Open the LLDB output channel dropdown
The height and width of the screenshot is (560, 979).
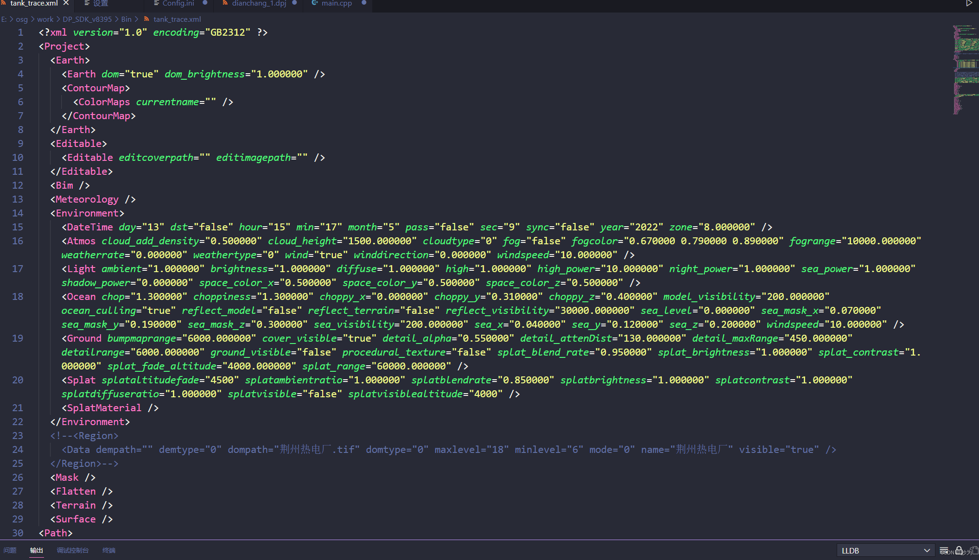point(886,550)
